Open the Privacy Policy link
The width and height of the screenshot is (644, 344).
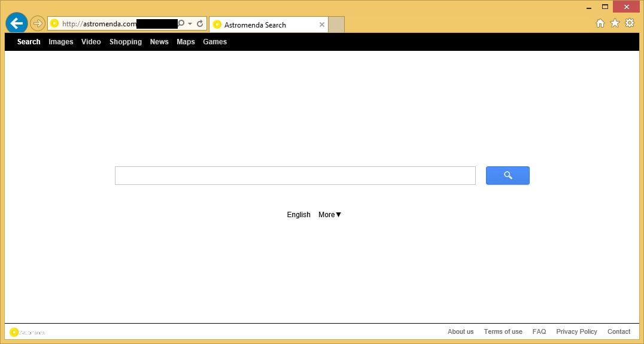click(x=576, y=331)
